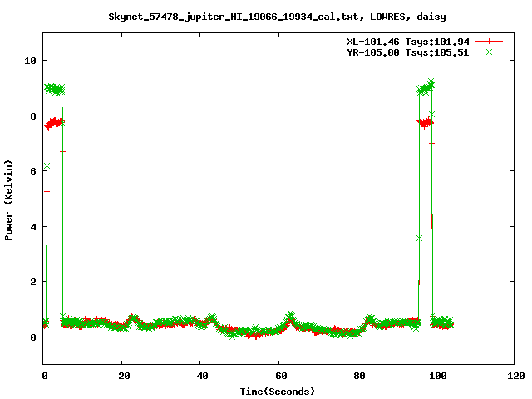Viewport: 532px width, 399px height.
Task: Select the XL-101.46 Tsys:101.94 legend label
Action: 408,42
